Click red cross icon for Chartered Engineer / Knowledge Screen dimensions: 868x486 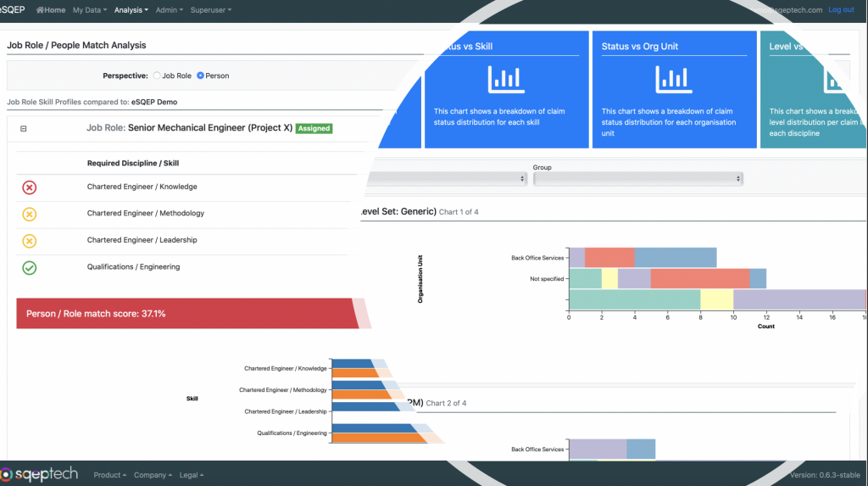[30, 187]
